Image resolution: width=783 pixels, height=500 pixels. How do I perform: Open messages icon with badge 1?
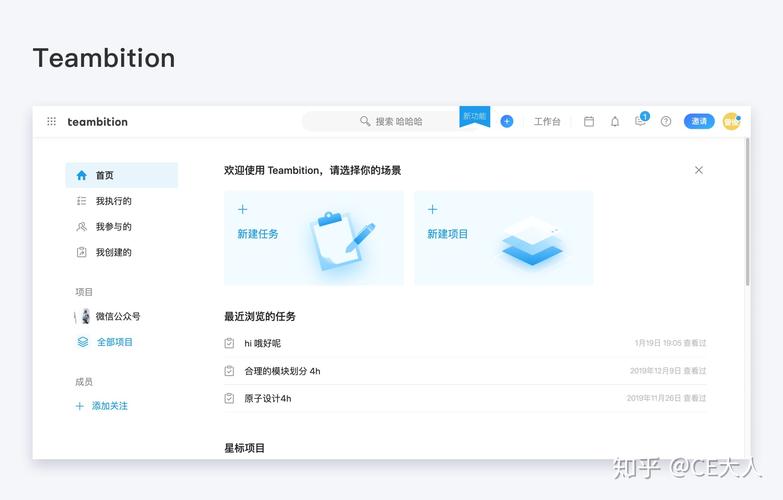tap(641, 120)
